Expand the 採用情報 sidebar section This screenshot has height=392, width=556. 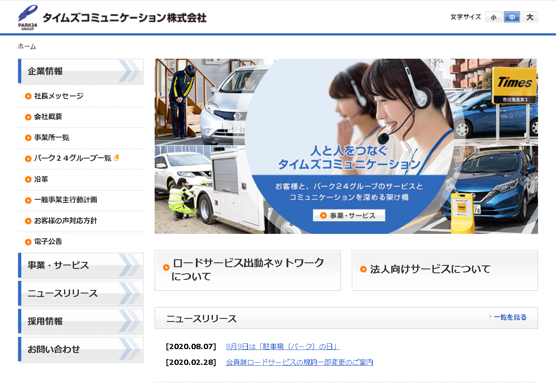click(x=81, y=321)
